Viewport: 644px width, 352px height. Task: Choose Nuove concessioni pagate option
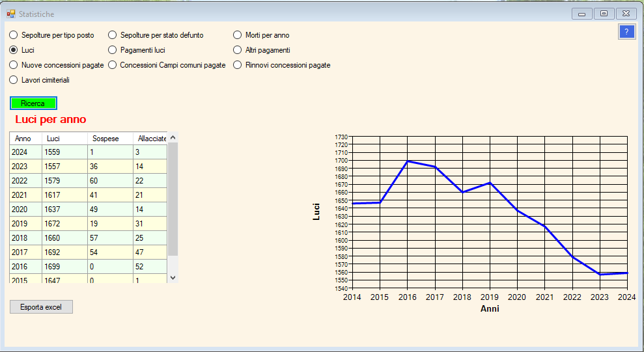[14, 65]
